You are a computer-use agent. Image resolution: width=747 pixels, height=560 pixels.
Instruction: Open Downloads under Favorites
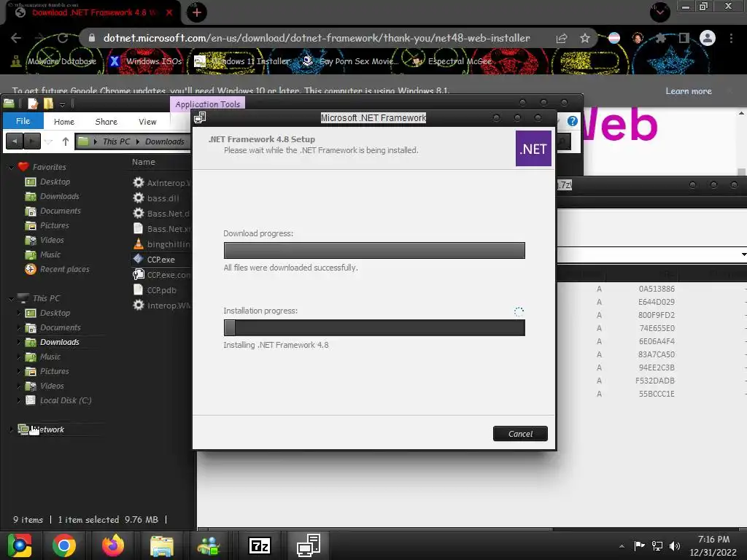click(x=60, y=196)
